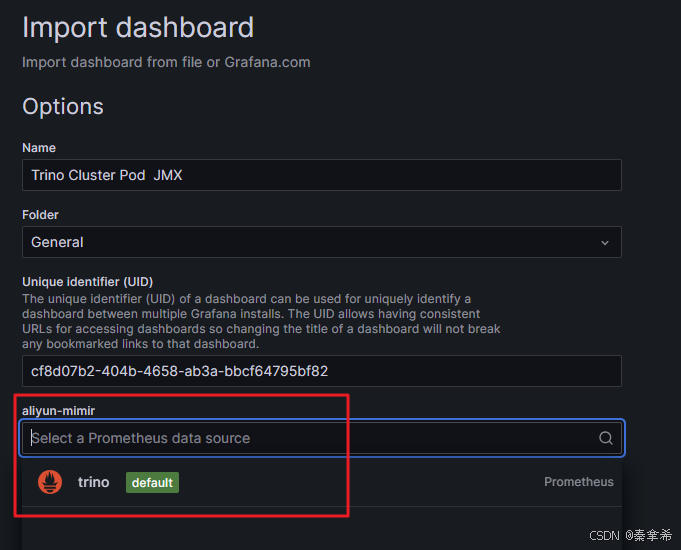Click the Folder field label

click(x=40, y=215)
